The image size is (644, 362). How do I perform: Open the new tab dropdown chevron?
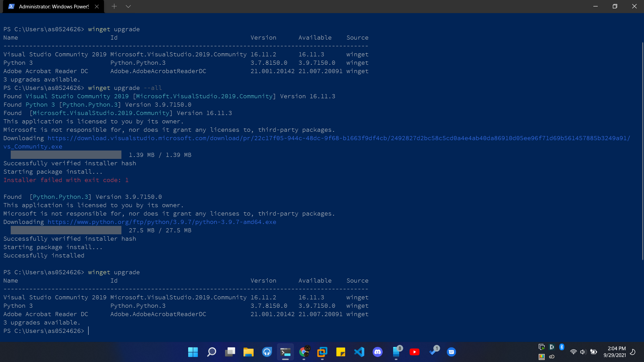pyautogui.click(x=128, y=6)
